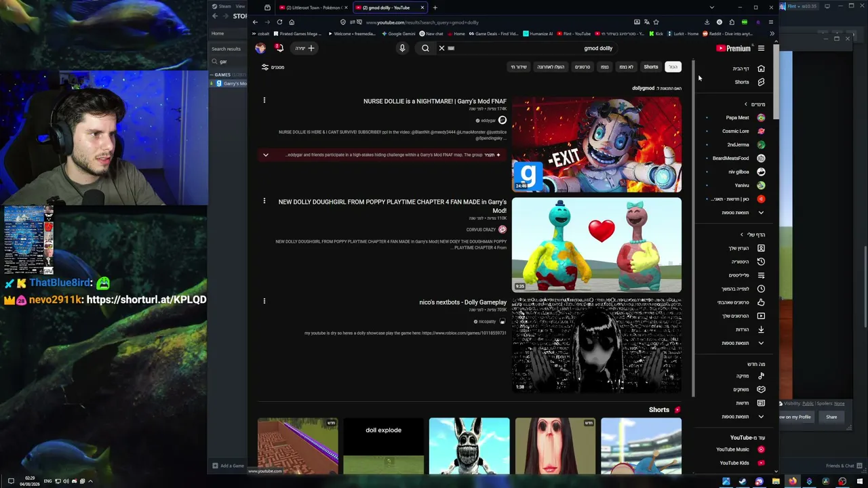Screen dimensions: 868x488
Task: Open the Steam menu in Steam window
Action: (x=222, y=6)
